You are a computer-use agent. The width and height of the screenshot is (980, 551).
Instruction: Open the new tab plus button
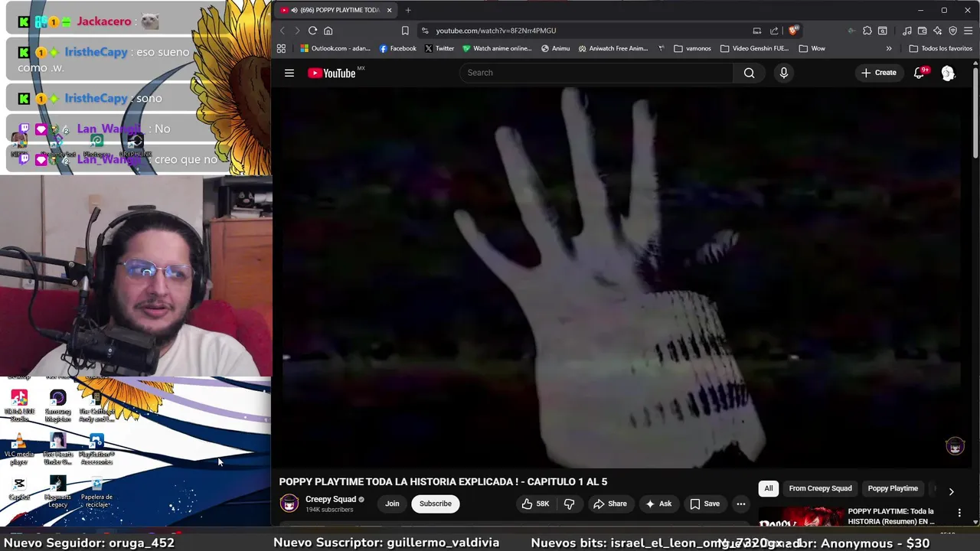pos(408,10)
